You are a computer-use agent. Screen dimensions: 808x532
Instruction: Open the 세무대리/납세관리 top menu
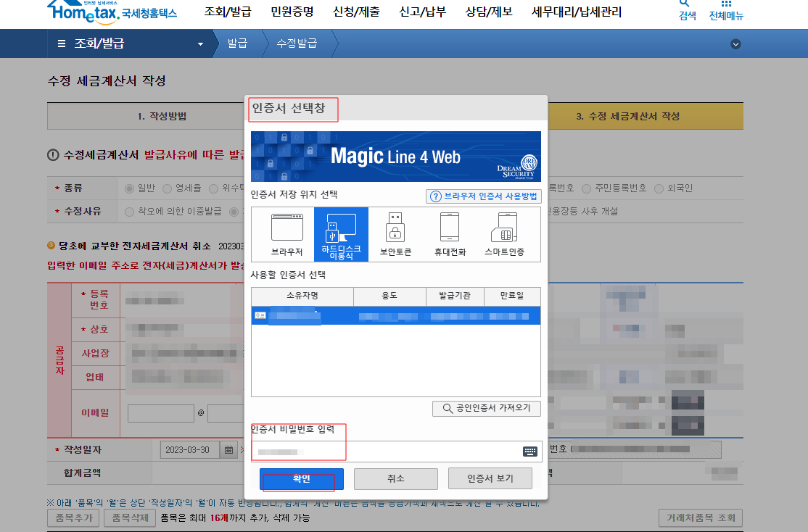[577, 12]
